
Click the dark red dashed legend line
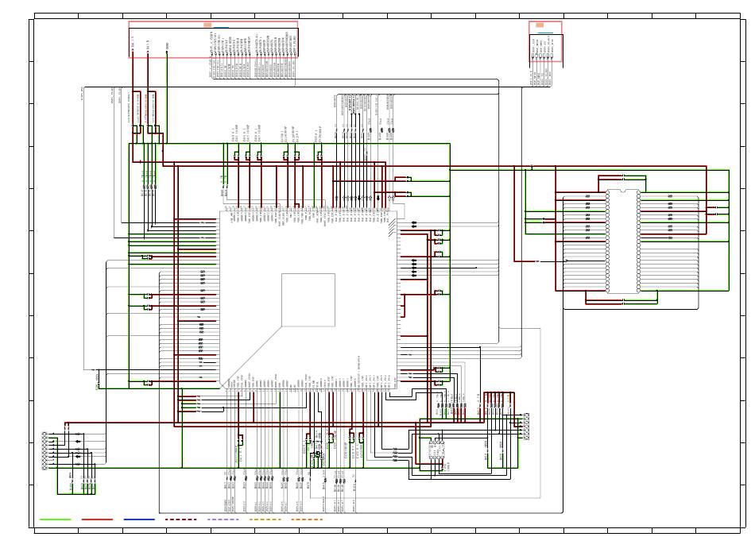pyautogui.click(x=181, y=519)
